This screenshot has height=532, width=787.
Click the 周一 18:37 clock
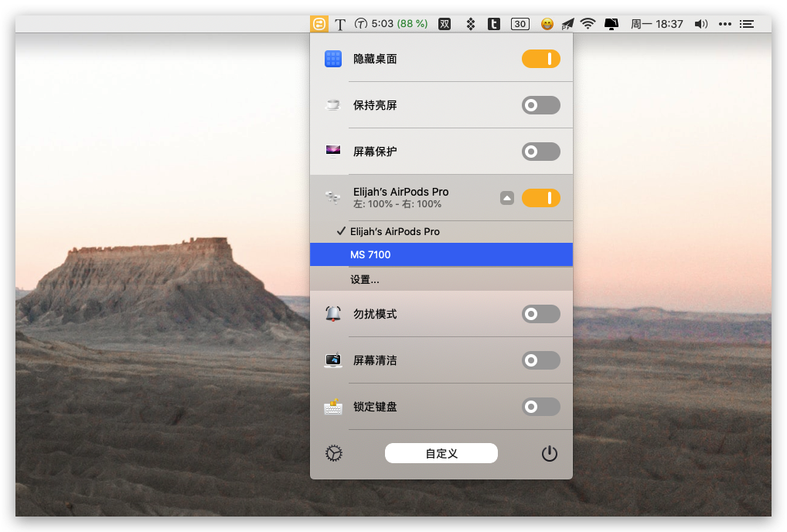click(x=656, y=24)
